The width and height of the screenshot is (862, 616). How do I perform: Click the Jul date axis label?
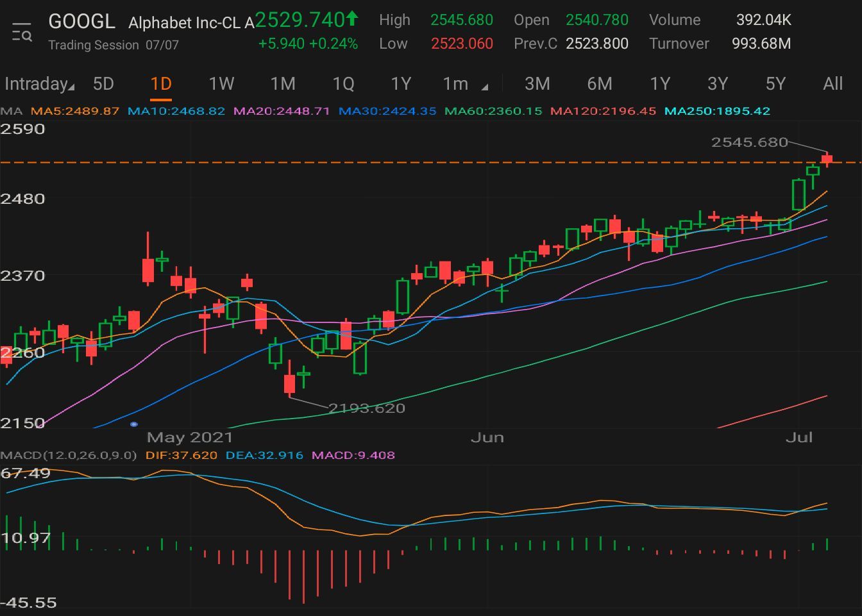pyautogui.click(x=799, y=438)
